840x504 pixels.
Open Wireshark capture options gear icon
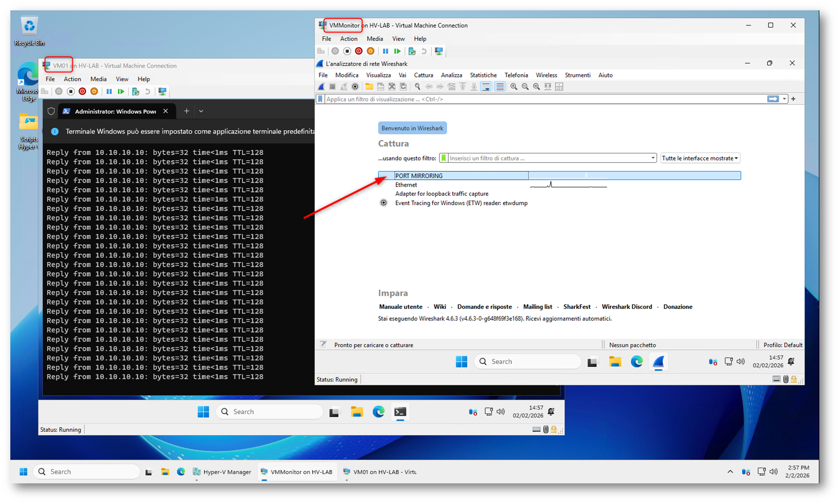coord(355,87)
